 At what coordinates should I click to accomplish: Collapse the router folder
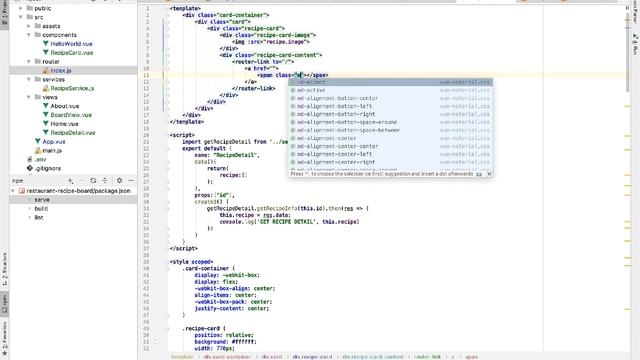click(x=29, y=62)
